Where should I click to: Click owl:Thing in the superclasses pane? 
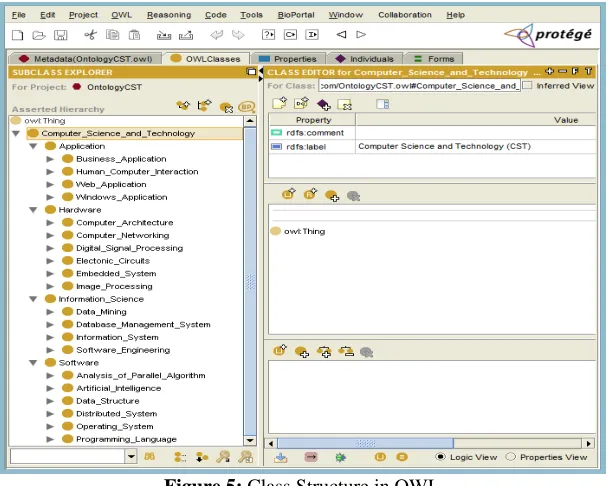[304, 232]
